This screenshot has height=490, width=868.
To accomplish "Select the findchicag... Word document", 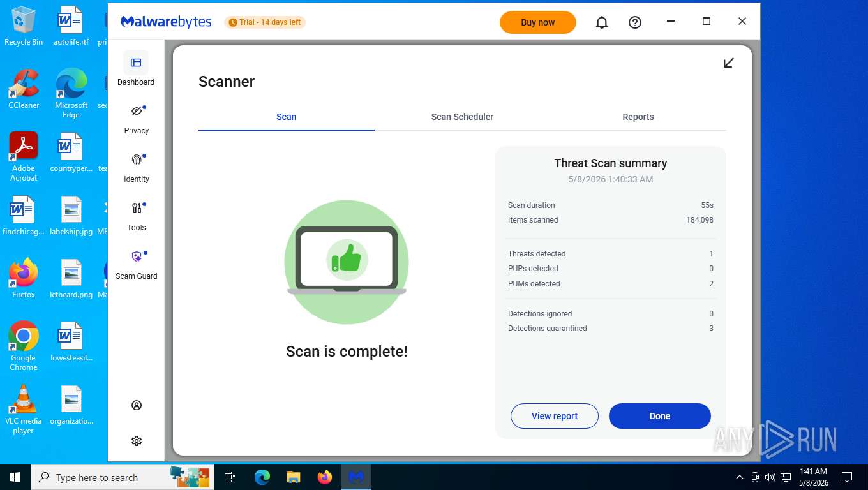I will [24, 216].
